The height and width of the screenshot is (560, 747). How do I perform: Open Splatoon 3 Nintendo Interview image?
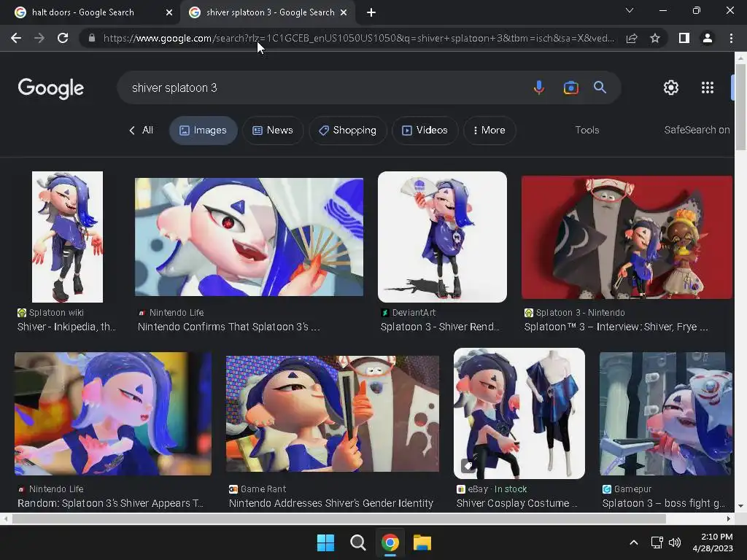click(627, 237)
